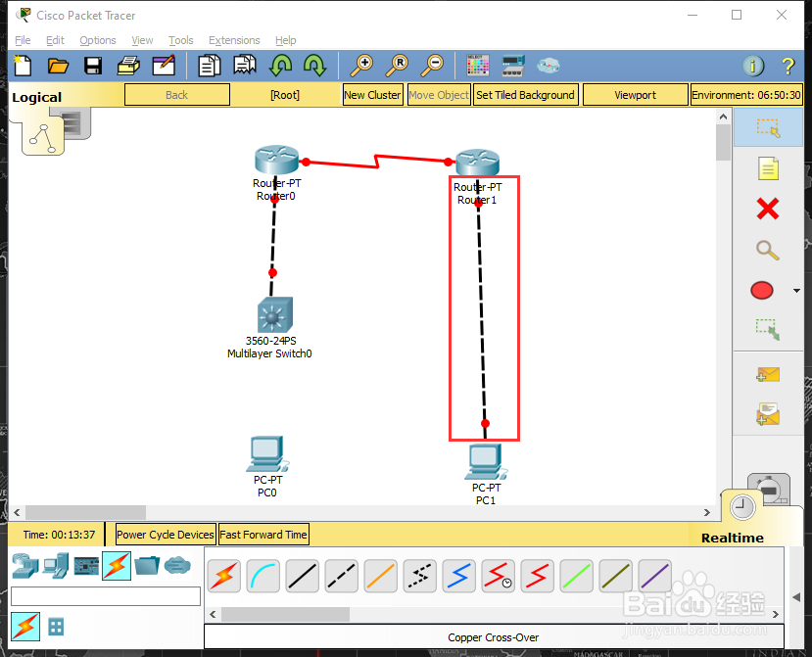Select Components category icon

point(86,566)
